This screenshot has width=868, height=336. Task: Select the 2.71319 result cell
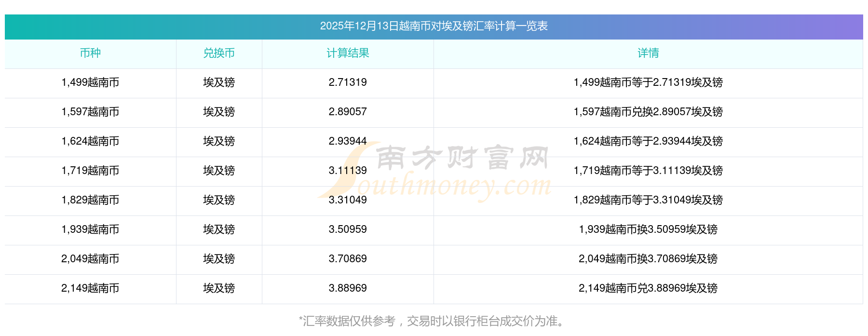tap(348, 82)
